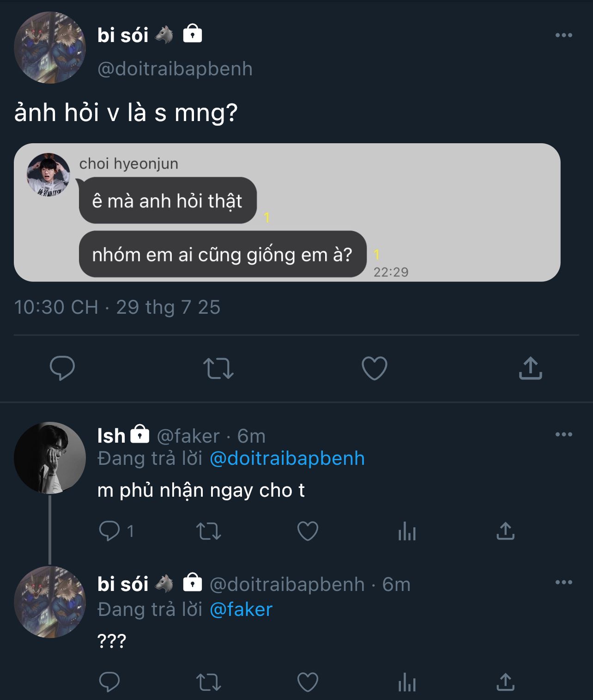Open more options on the main tweet
The height and width of the screenshot is (700, 593).
click(x=563, y=36)
